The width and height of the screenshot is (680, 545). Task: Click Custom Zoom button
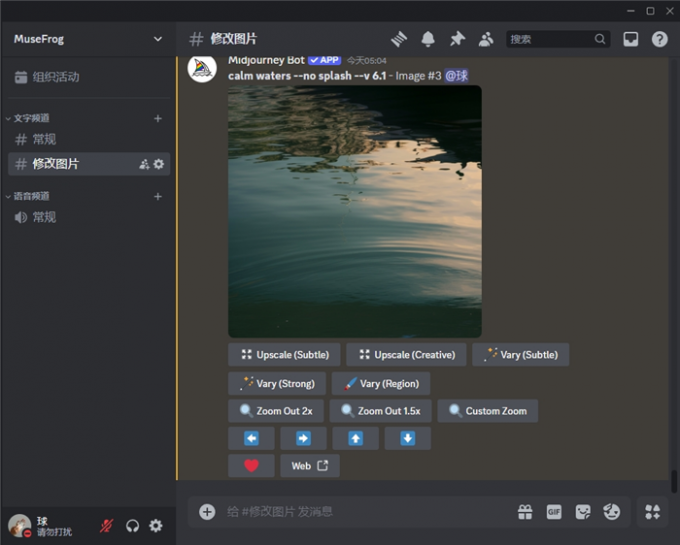pyautogui.click(x=487, y=411)
